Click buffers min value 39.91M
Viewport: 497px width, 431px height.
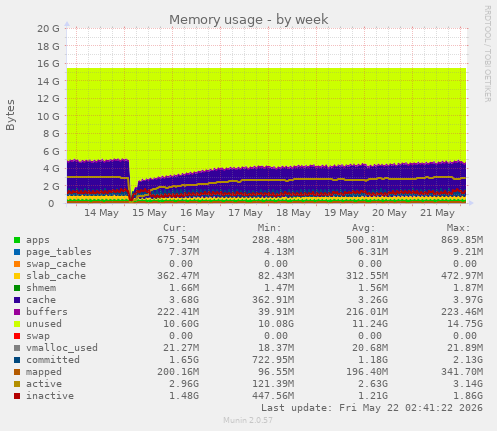pos(276,312)
